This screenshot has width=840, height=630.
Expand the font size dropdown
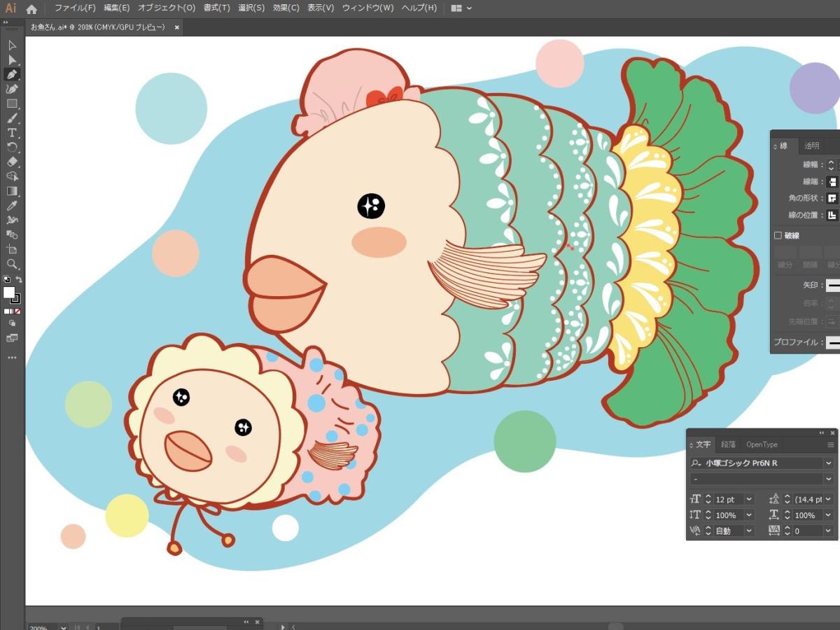click(749, 499)
